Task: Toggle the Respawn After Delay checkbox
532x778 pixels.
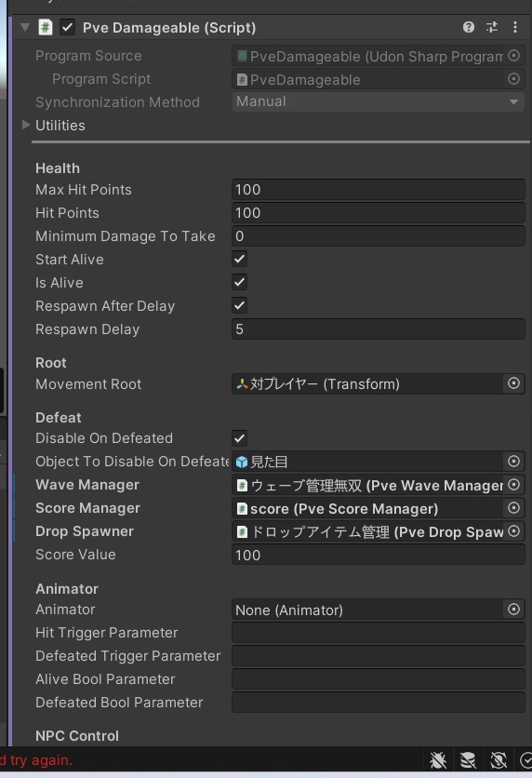Action: (x=239, y=305)
